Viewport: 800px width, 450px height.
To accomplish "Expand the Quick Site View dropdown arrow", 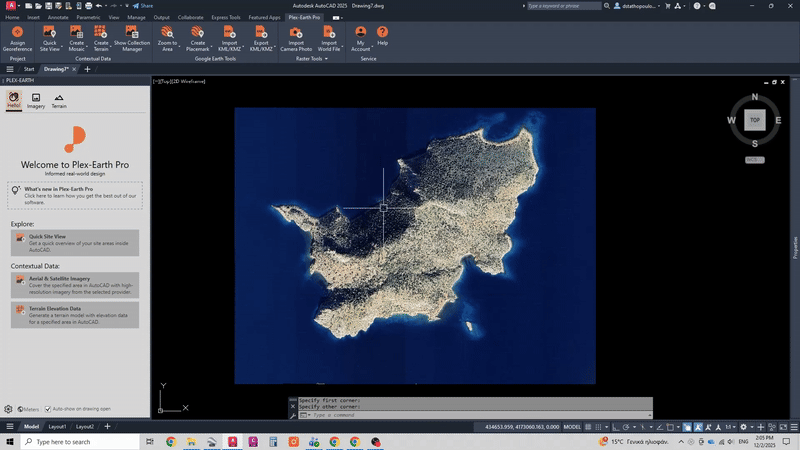I will click(61, 47).
